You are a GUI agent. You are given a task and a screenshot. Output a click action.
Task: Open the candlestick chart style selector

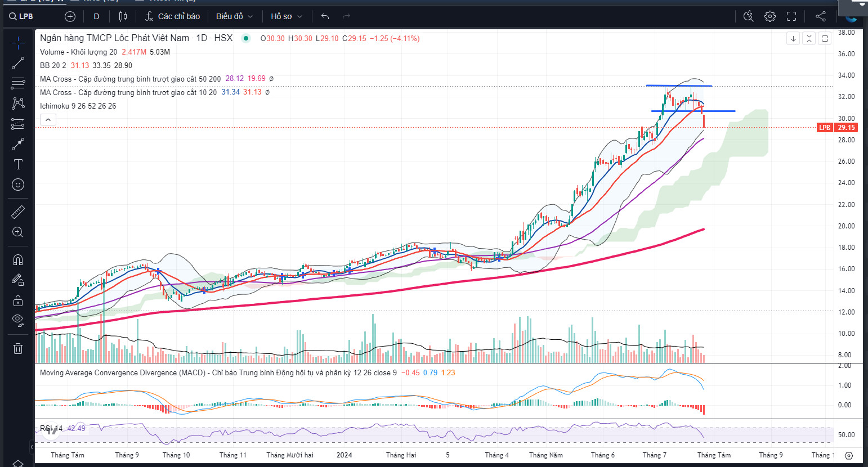(x=123, y=16)
